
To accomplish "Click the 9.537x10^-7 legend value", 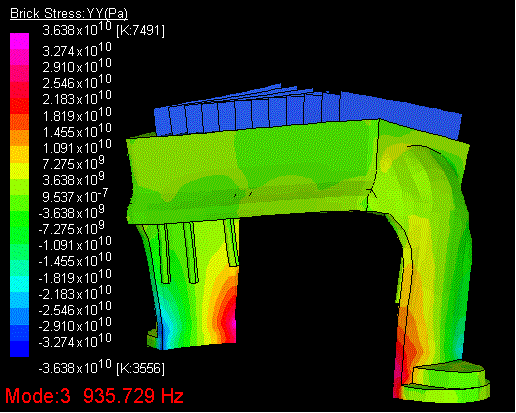I will click(75, 196).
